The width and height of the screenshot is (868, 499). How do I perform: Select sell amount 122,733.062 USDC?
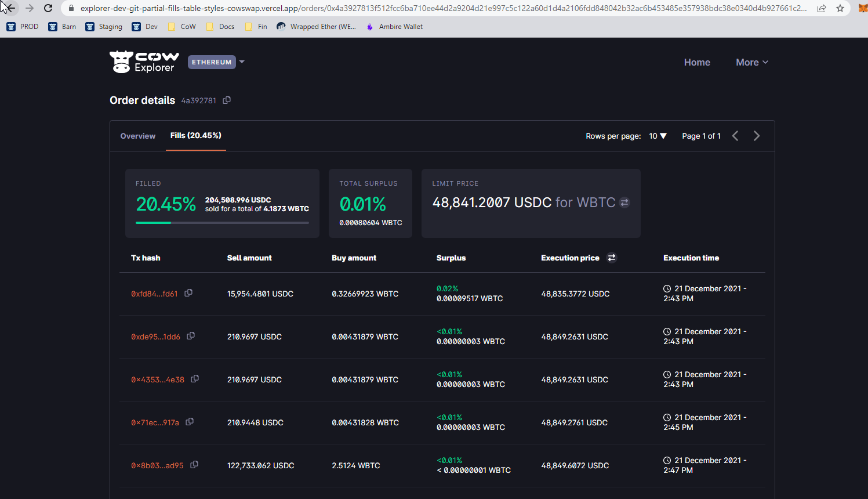coord(261,465)
